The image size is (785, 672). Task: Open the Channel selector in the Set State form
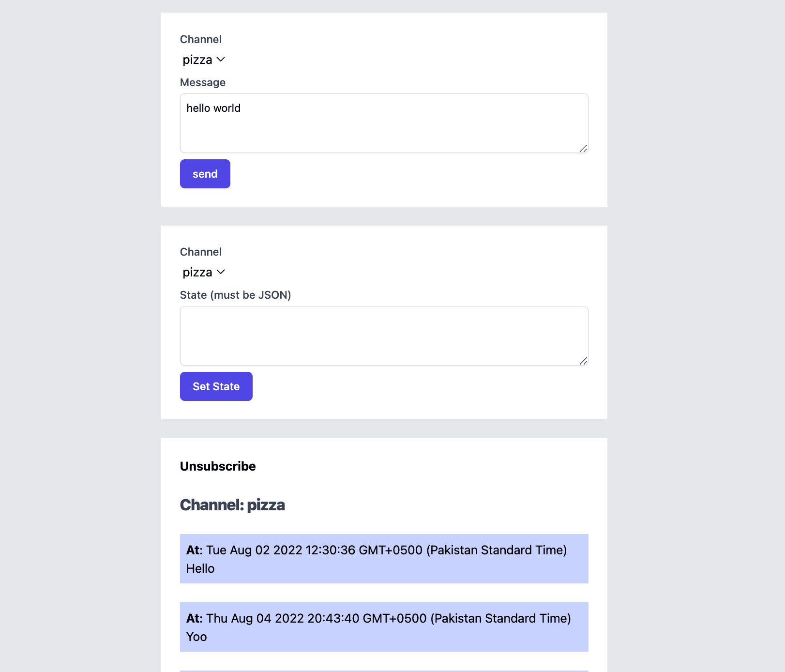[203, 272]
